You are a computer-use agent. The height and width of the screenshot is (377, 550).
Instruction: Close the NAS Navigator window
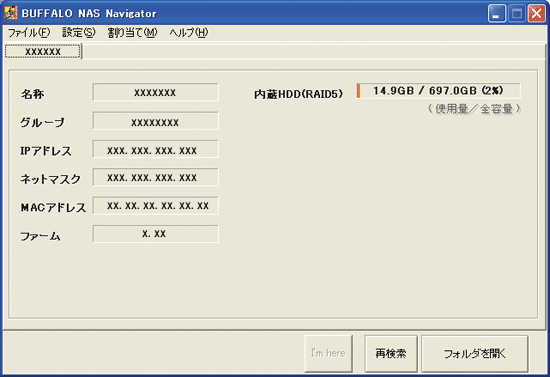[537, 14]
